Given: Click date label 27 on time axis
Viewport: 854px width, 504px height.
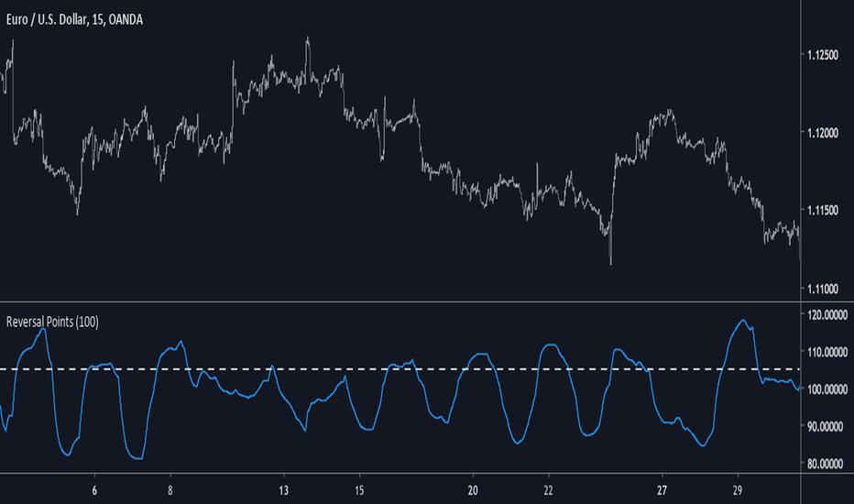Looking at the screenshot, I should tap(662, 490).
